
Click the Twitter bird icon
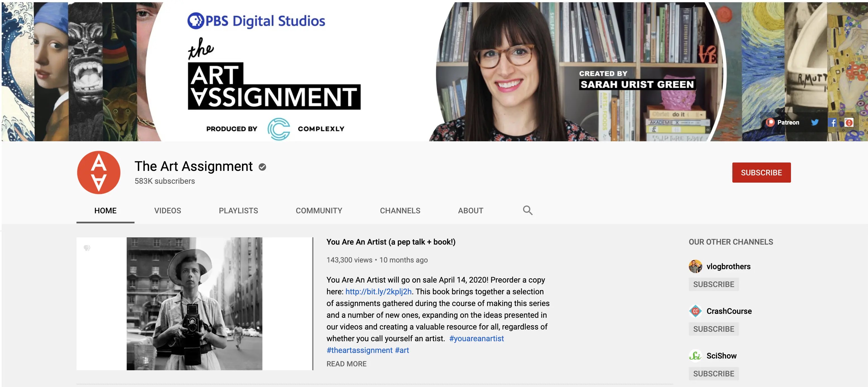815,122
